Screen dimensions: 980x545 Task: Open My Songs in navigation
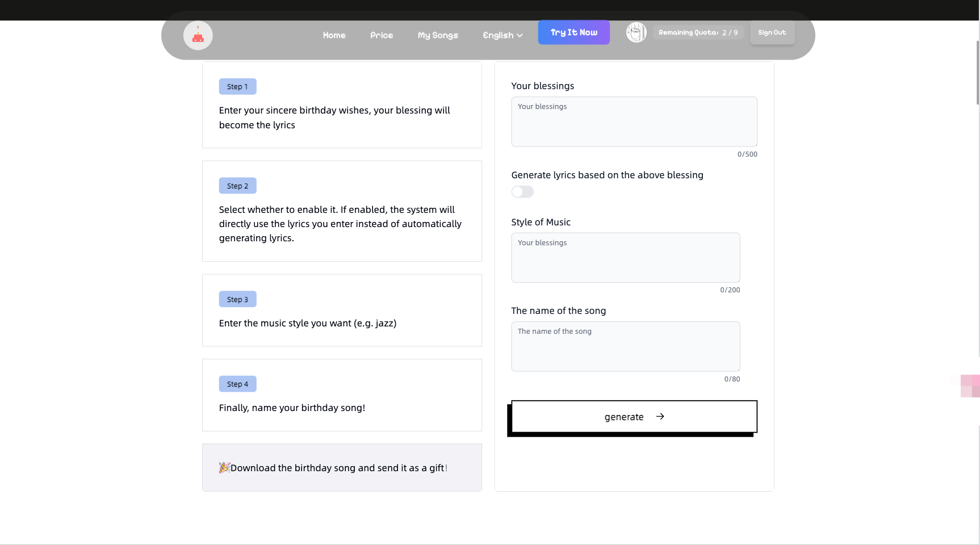click(438, 35)
